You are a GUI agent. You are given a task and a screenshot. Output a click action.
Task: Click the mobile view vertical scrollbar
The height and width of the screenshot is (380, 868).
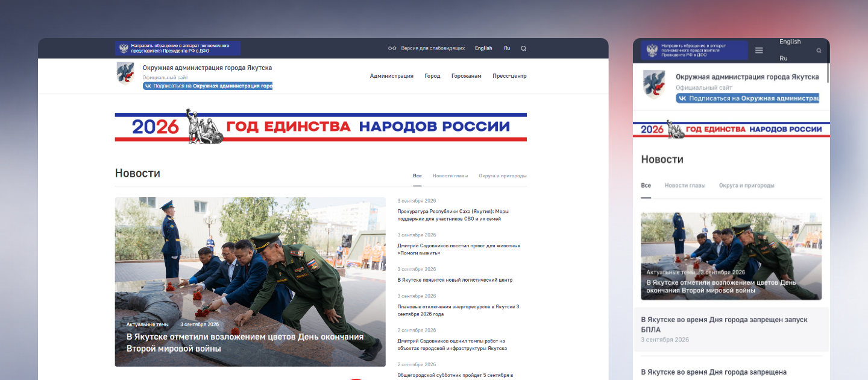[828, 72]
